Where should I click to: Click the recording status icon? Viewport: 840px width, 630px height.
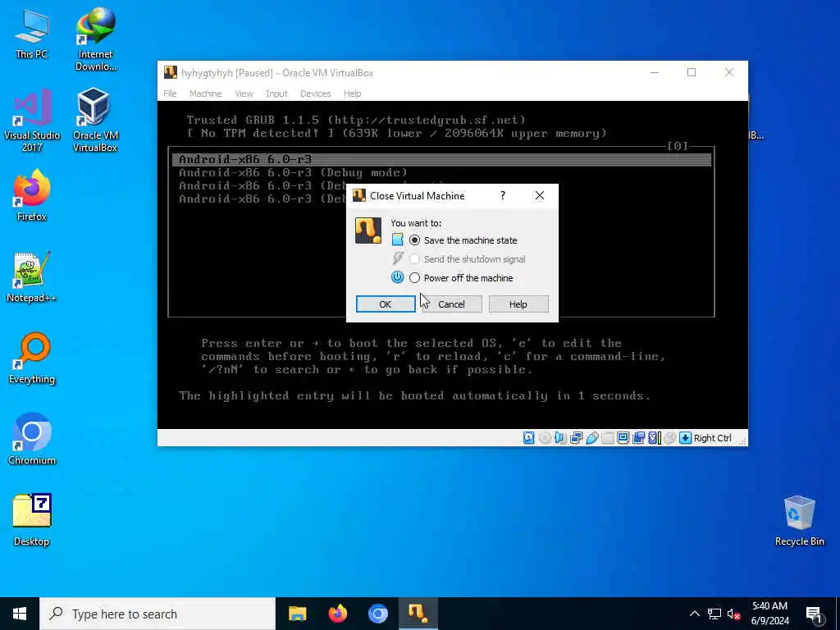tap(638, 438)
